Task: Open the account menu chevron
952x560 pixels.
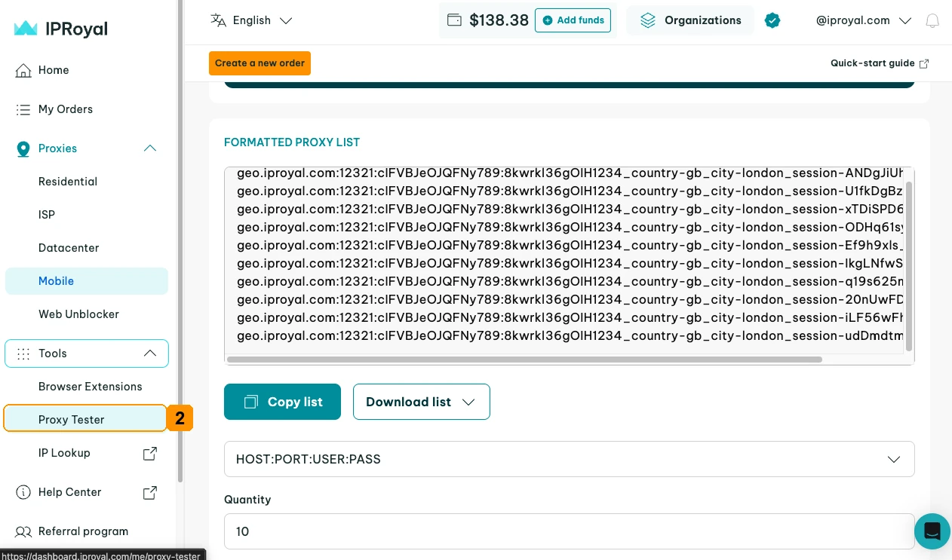Action: 905,21
